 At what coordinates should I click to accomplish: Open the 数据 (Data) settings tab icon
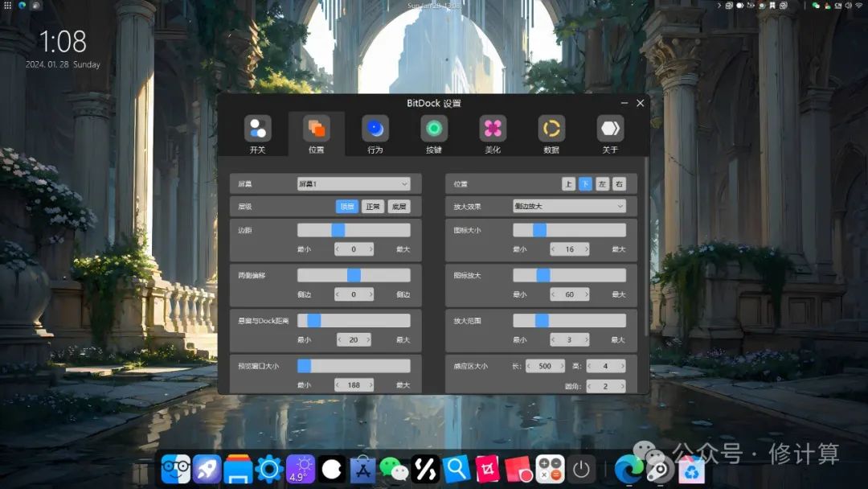[551, 128]
